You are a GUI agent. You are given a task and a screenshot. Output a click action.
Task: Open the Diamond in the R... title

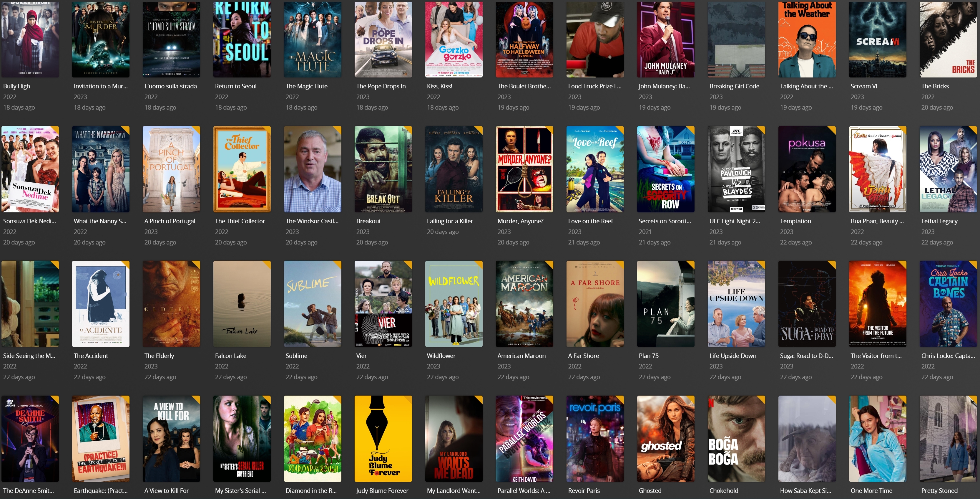click(x=311, y=491)
